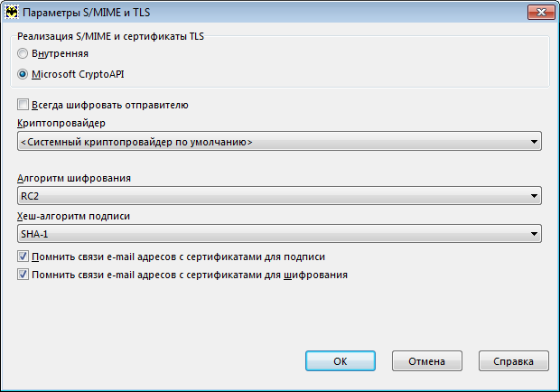The height and width of the screenshot is (392, 560).
Task: Open help via the Справка button
Action: point(513,361)
